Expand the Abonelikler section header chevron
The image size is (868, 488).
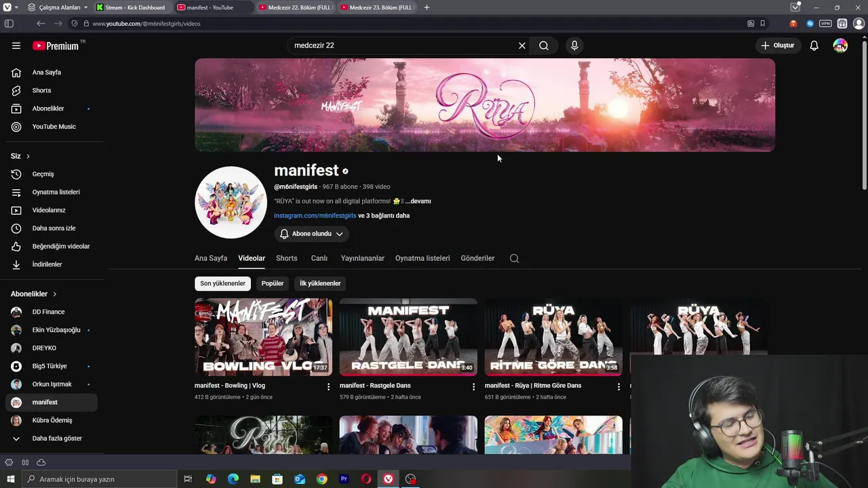(x=55, y=294)
